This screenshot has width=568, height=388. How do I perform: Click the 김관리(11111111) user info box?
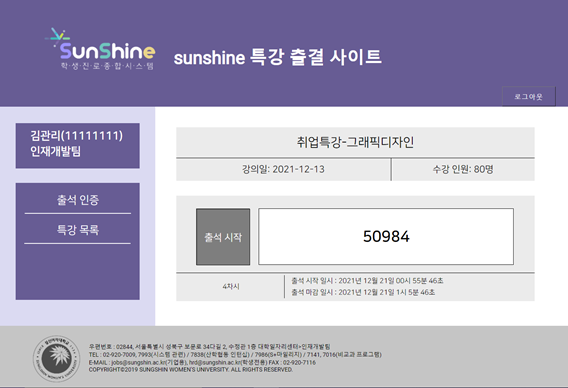tap(78, 146)
